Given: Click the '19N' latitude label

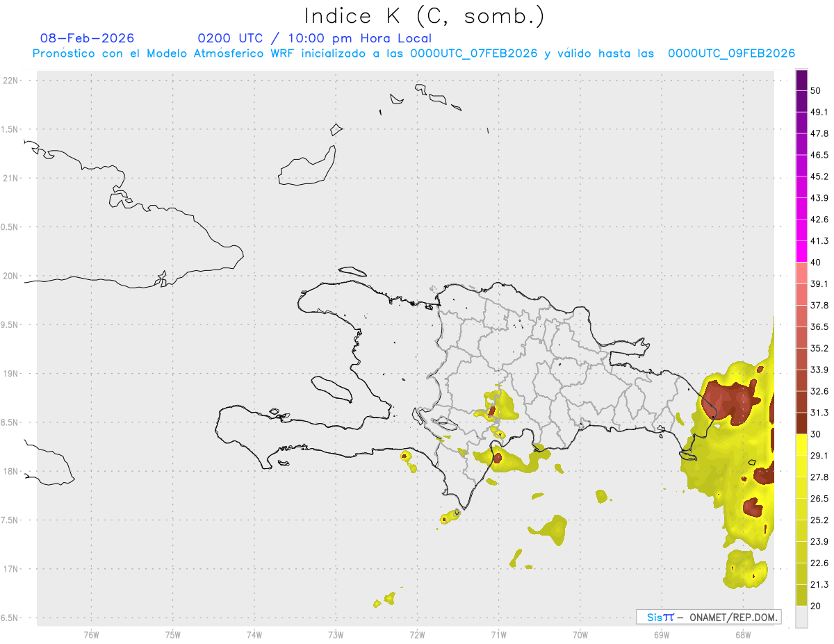Looking at the screenshot, I should [x=12, y=373].
